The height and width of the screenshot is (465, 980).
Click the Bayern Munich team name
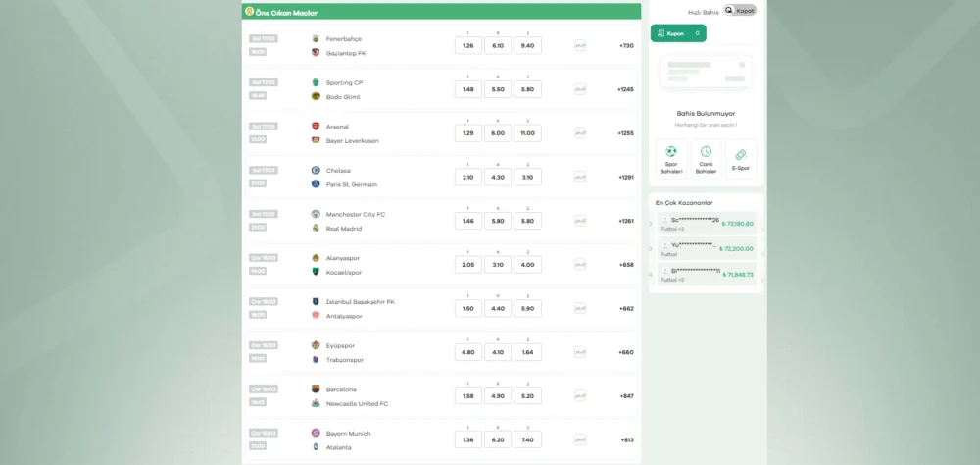click(x=348, y=434)
